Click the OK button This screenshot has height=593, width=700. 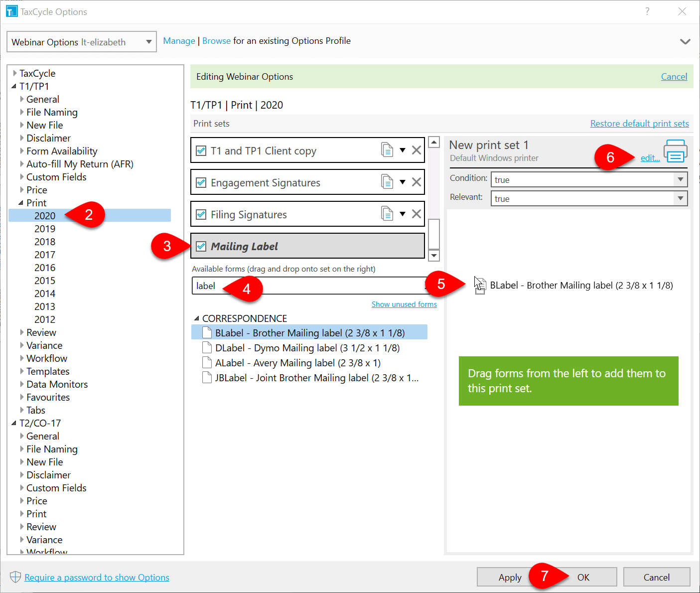tap(583, 577)
